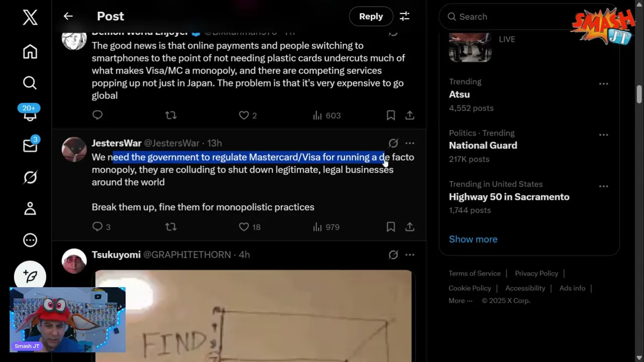This screenshot has height=362, width=644.
Task: Open the National Guard trending topic
Action: (483, 145)
